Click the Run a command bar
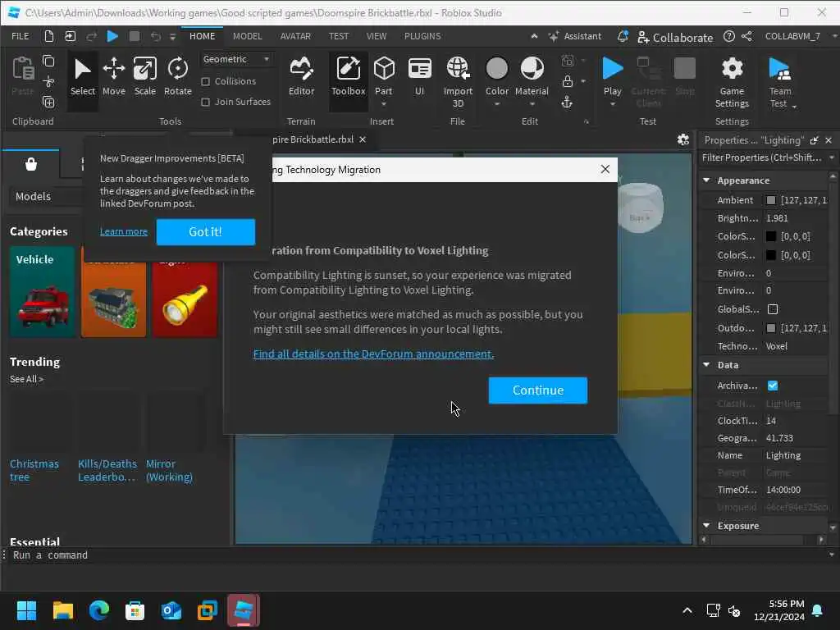 [418, 555]
